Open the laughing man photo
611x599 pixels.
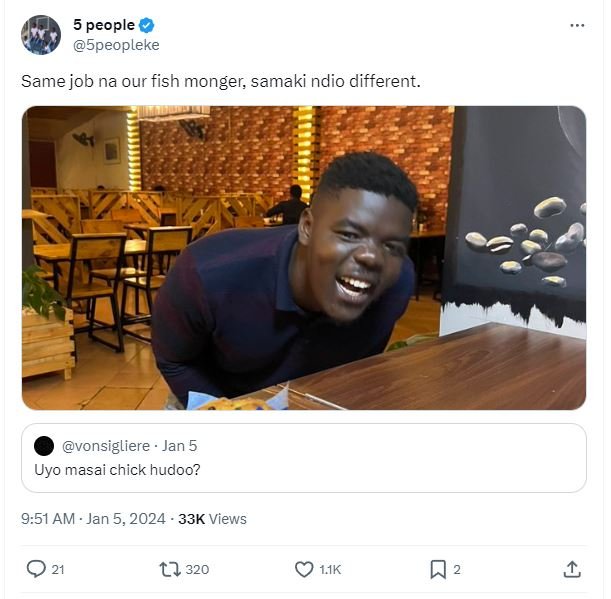tap(304, 258)
